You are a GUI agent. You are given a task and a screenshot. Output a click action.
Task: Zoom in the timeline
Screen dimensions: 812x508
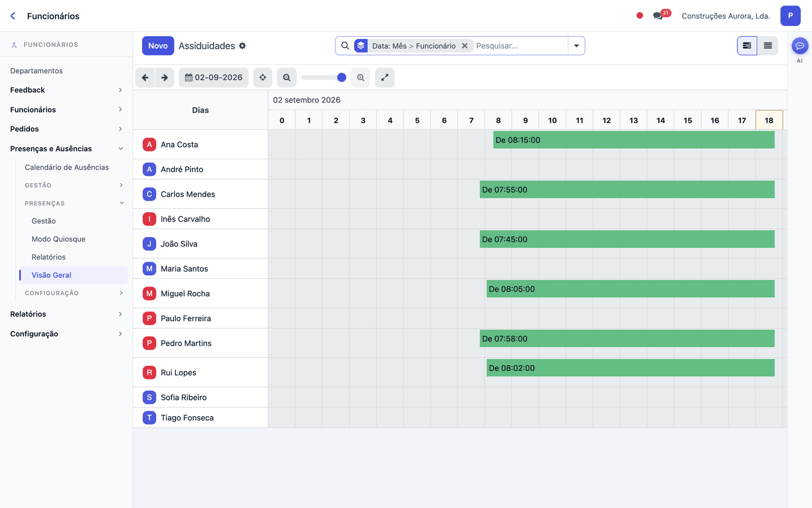(x=361, y=78)
